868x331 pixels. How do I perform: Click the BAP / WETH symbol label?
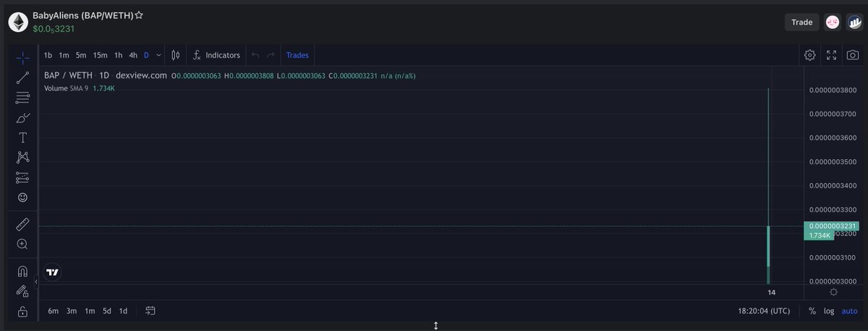(68, 75)
